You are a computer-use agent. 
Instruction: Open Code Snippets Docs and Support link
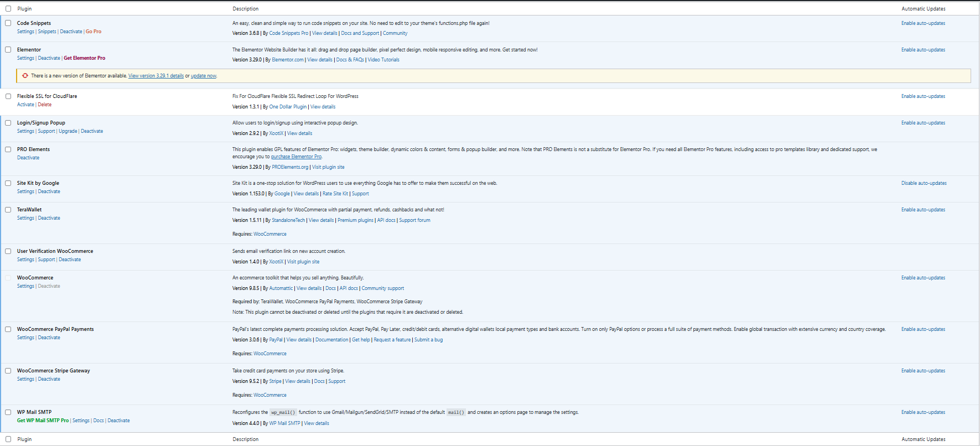(x=360, y=33)
